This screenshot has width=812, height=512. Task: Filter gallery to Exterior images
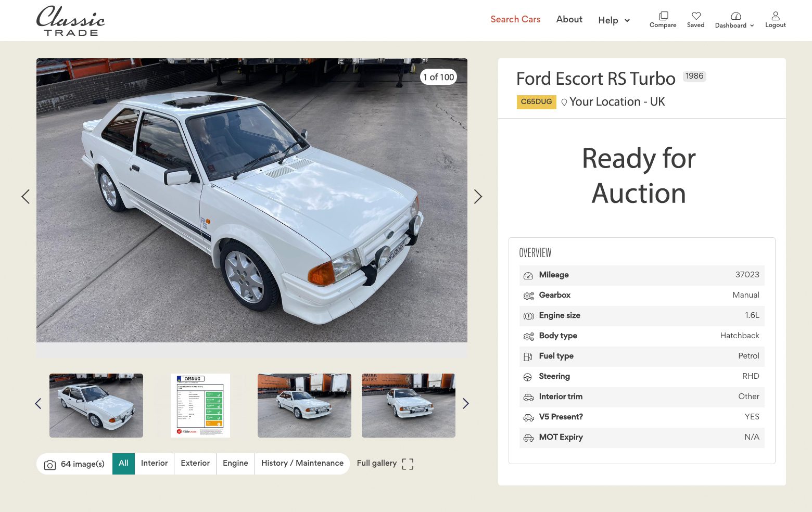click(195, 464)
